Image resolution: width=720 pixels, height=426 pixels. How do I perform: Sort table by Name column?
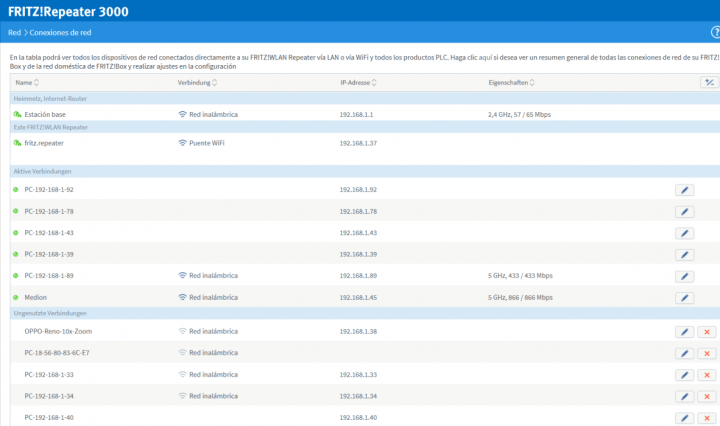[x=27, y=83]
